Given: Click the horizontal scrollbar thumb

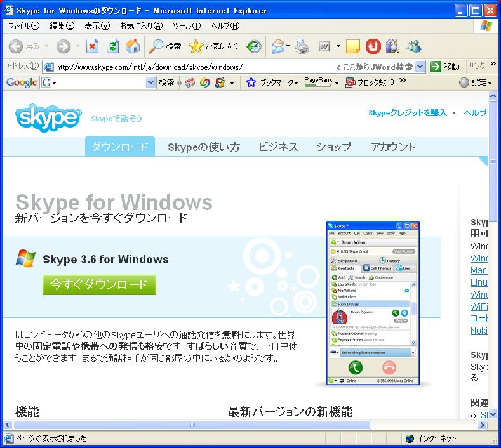Looking at the screenshot, I should 191,425.
